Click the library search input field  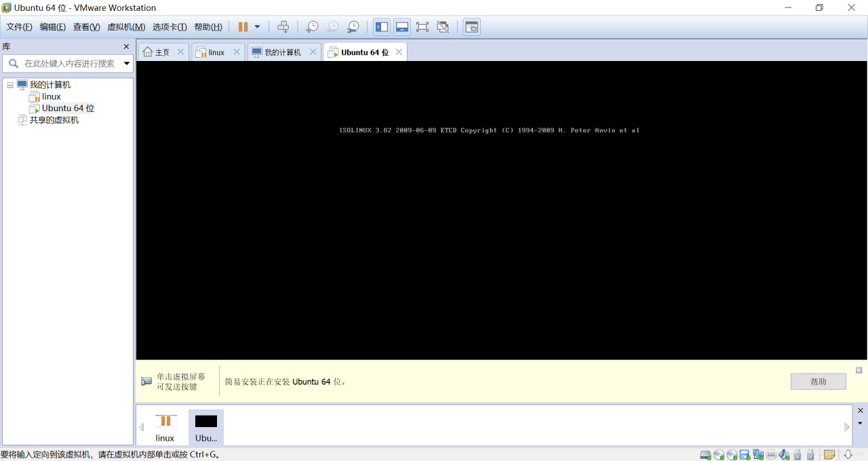(x=69, y=64)
